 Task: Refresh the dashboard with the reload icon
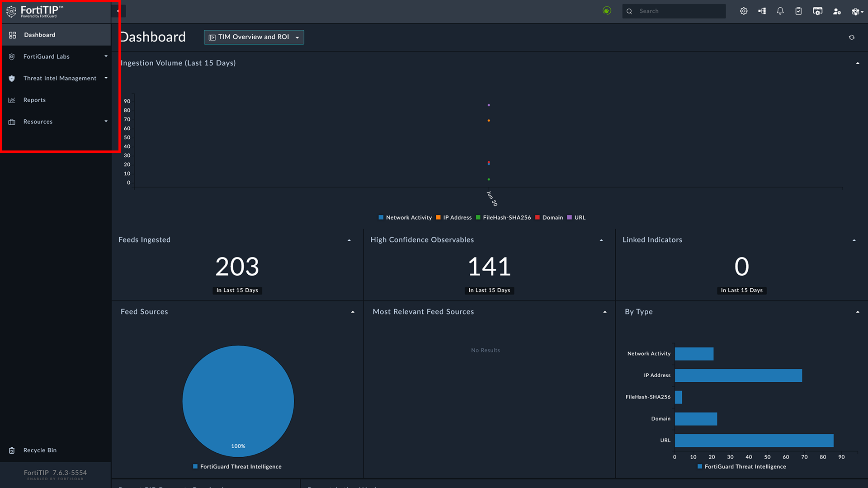[852, 37]
